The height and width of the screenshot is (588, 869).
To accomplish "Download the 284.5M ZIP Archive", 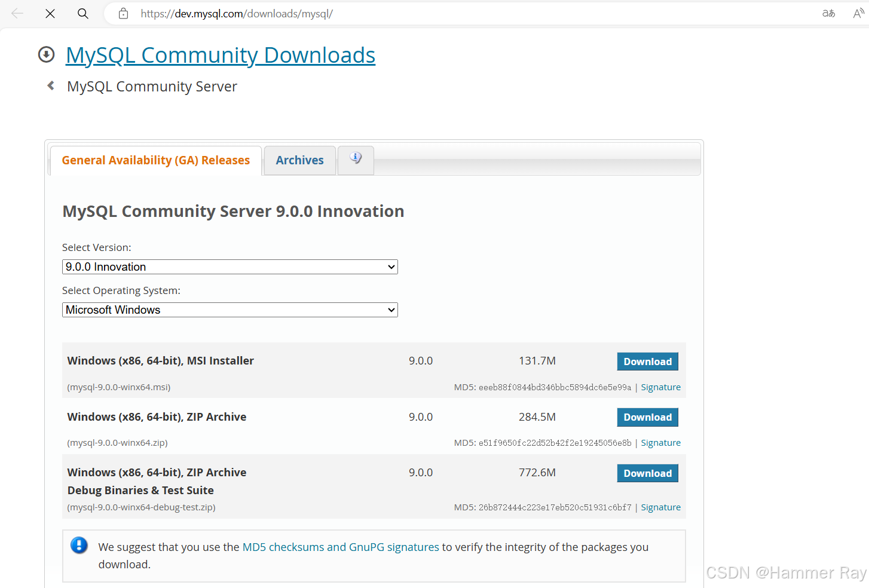I will [x=647, y=417].
